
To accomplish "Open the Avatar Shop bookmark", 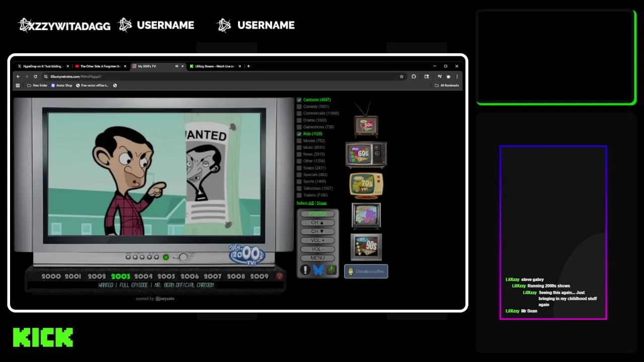I will 61,85.
